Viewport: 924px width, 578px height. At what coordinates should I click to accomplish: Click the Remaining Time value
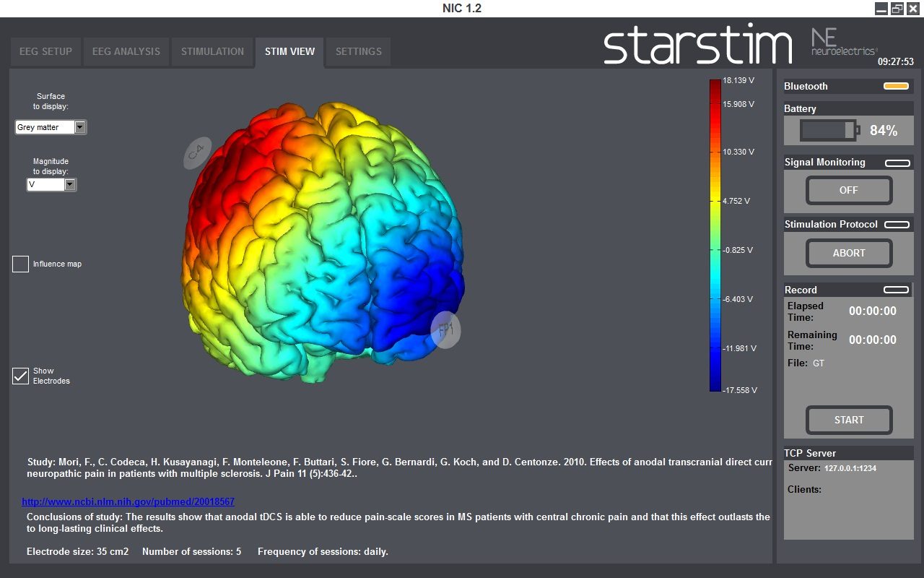872,340
